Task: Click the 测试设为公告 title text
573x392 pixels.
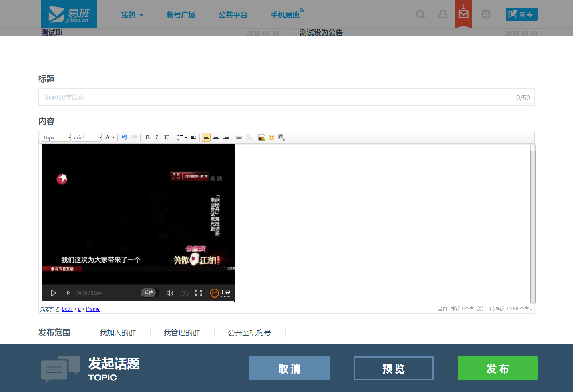Action: coord(321,32)
